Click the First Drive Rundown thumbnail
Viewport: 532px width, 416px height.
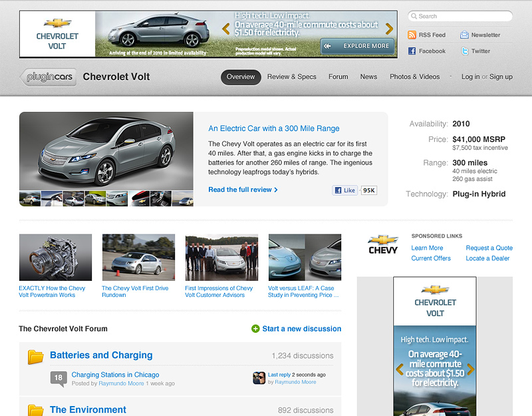point(138,258)
